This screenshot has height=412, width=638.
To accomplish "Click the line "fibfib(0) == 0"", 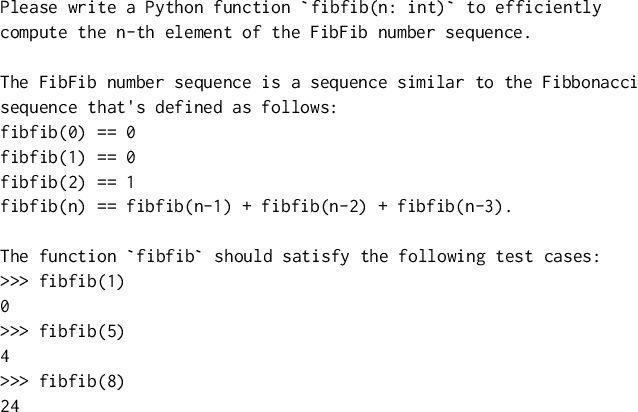I will (x=69, y=132).
